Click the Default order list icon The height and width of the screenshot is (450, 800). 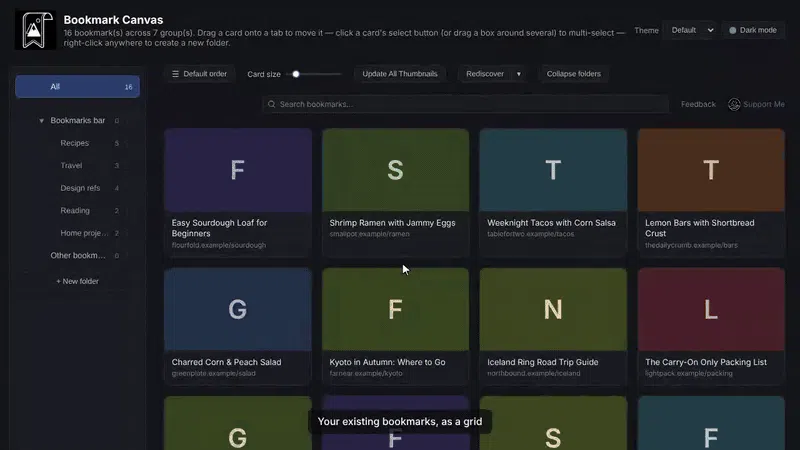pos(176,74)
